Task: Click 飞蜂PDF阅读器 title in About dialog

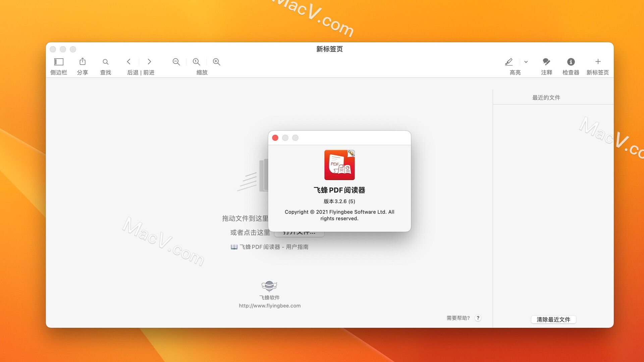Action: click(x=339, y=190)
